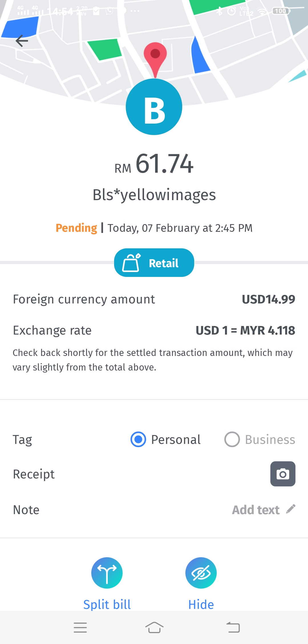The width and height of the screenshot is (308, 644).
Task: Select the Personal tag radio button
Action: [138, 439]
